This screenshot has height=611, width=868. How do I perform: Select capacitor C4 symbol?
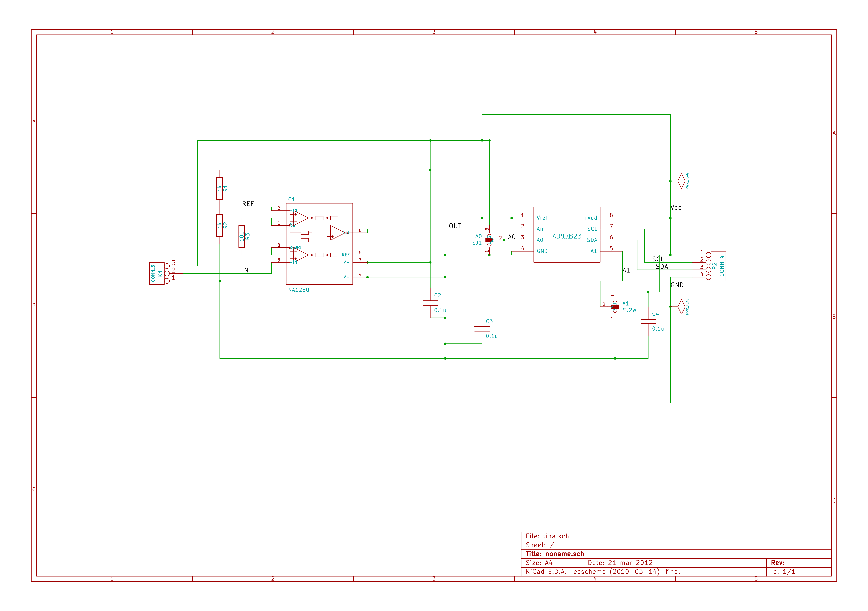pyautogui.click(x=648, y=321)
